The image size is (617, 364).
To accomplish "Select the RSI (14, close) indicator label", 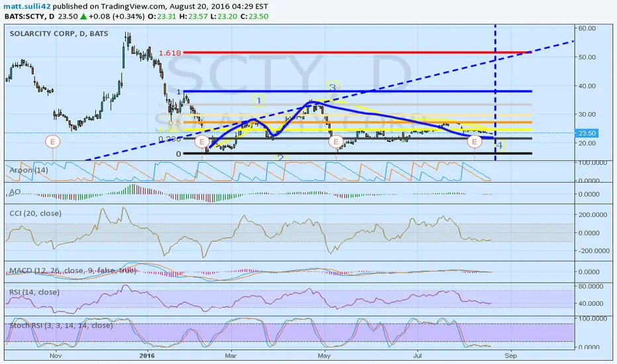I will click(34, 292).
